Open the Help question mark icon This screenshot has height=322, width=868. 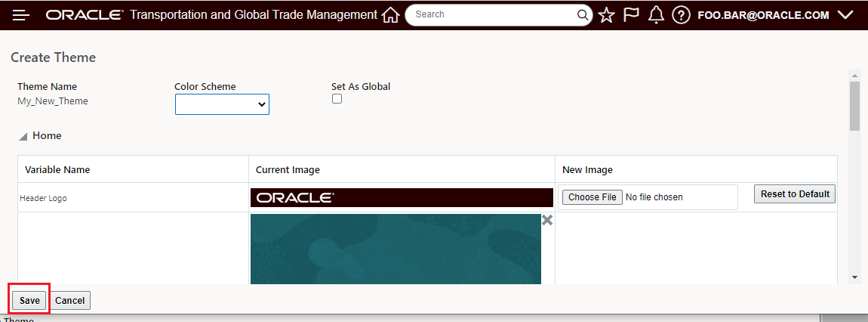681,15
